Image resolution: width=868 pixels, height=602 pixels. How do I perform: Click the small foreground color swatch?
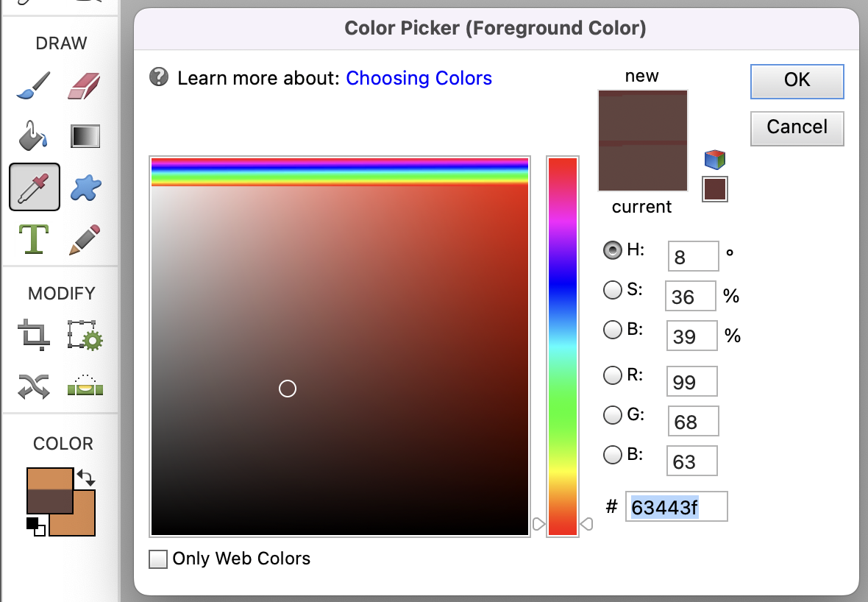714,189
